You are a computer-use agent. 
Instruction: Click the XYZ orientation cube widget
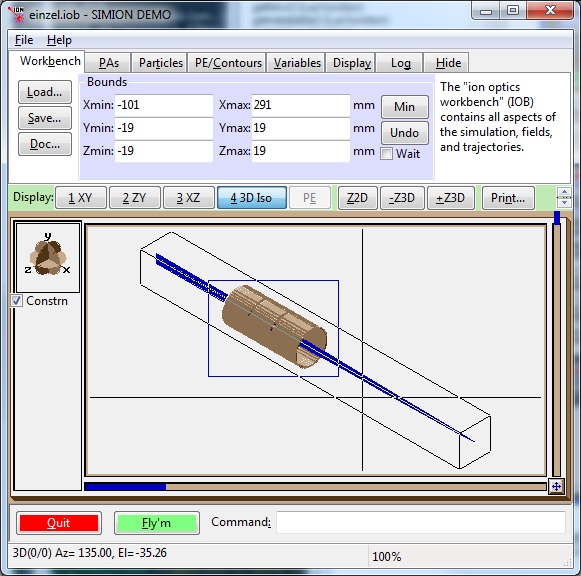pyautogui.click(x=48, y=257)
